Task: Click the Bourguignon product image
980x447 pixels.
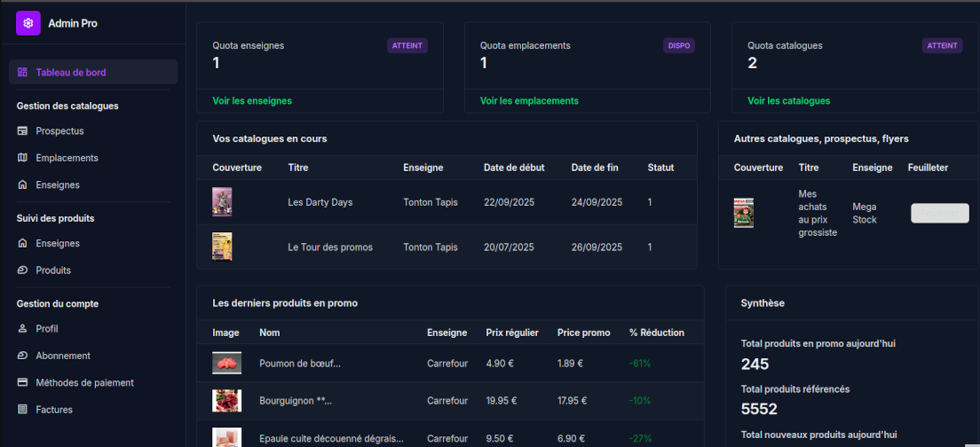Action: pyautogui.click(x=226, y=401)
